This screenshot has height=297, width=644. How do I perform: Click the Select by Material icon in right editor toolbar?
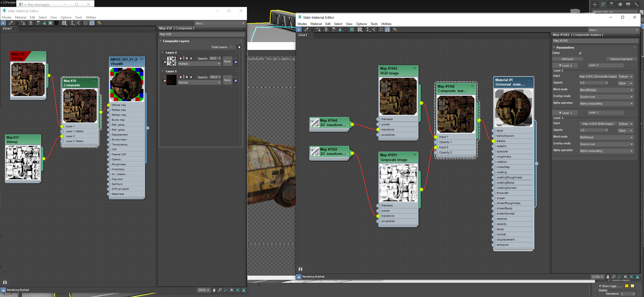(x=395, y=30)
